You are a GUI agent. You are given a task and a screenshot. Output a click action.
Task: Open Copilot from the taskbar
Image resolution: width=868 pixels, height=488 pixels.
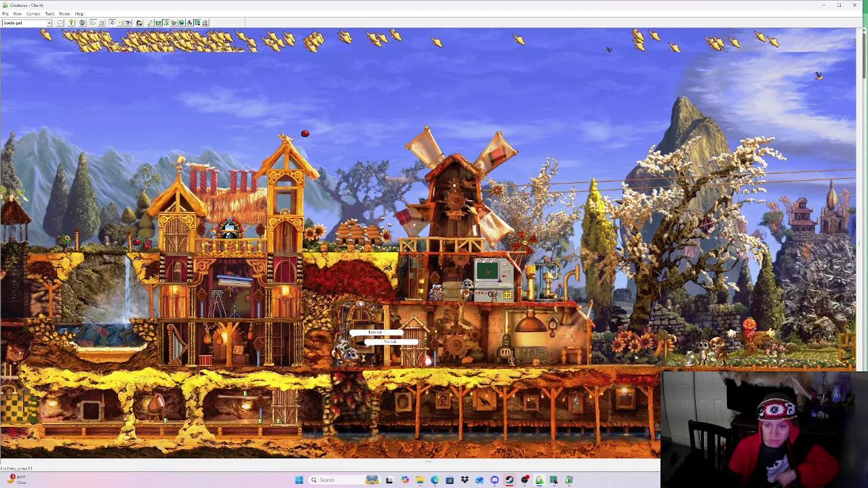[x=405, y=480]
